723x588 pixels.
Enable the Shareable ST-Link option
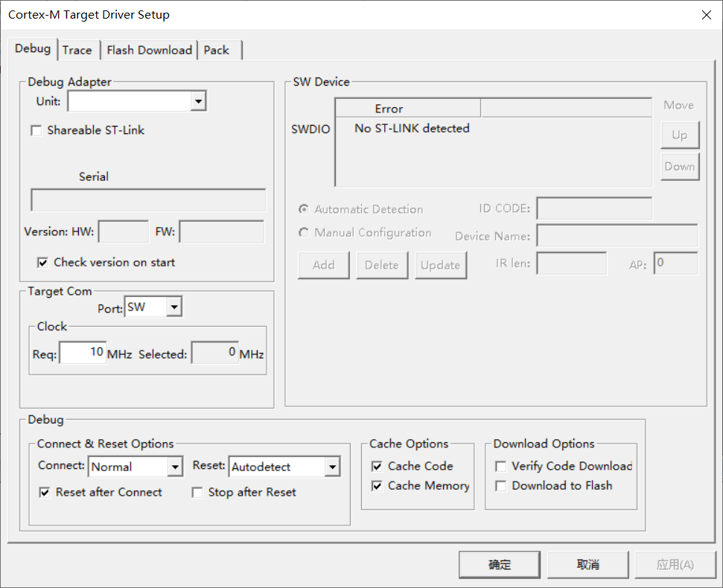(36, 130)
